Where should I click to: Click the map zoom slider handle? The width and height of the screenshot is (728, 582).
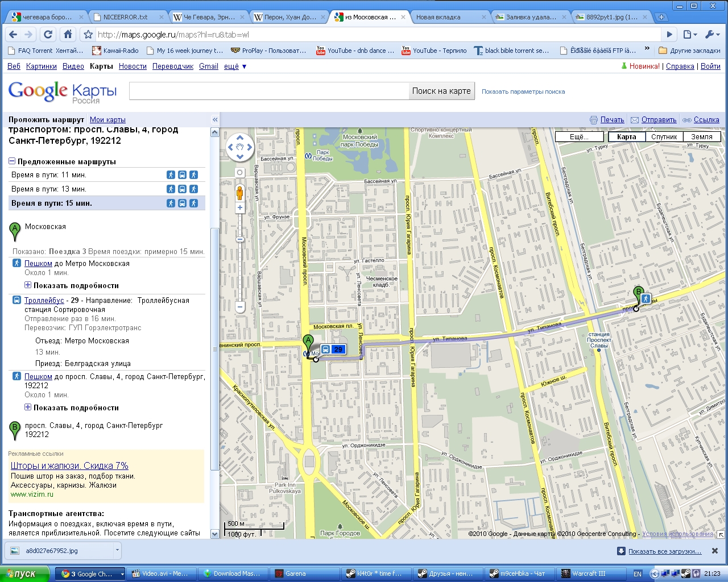[240, 239]
